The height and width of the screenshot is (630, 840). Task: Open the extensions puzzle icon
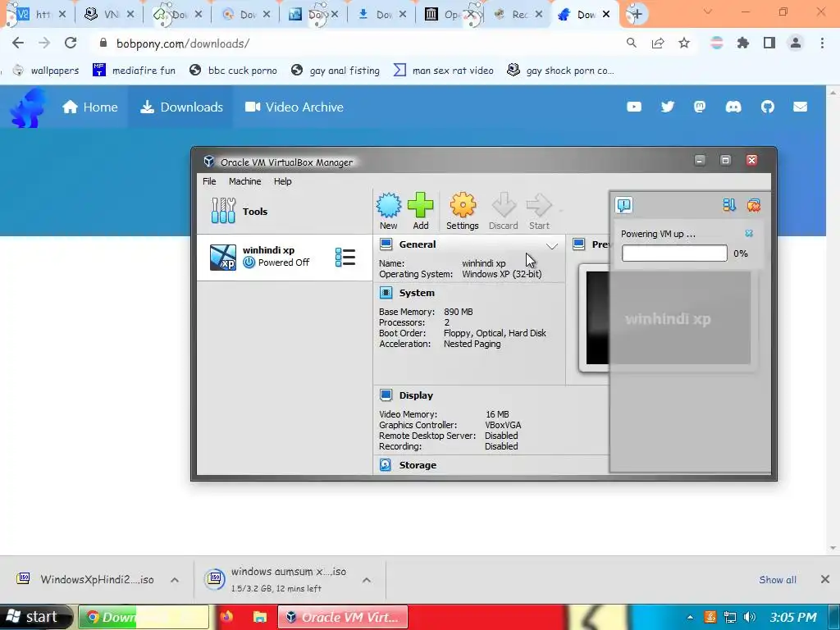click(x=743, y=43)
